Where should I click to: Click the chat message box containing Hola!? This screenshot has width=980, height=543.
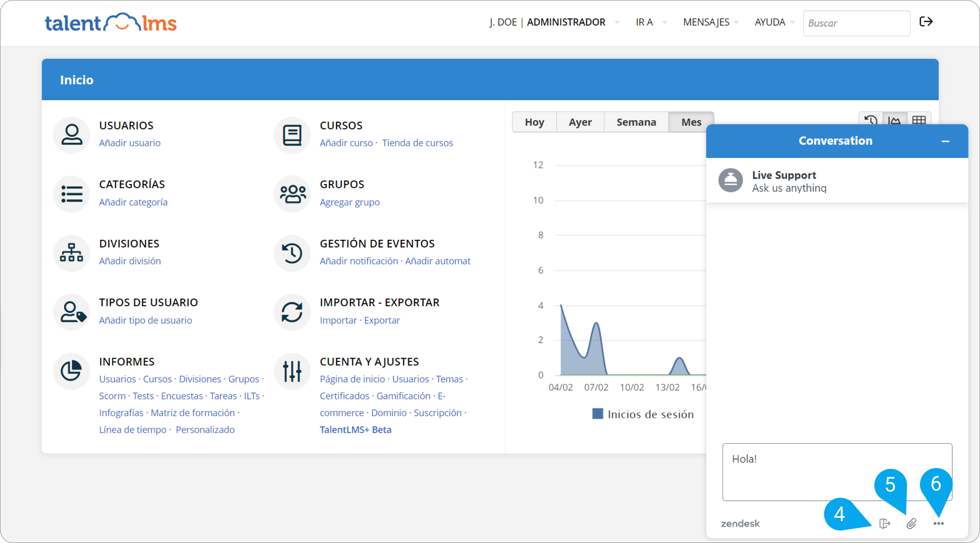click(x=837, y=472)
